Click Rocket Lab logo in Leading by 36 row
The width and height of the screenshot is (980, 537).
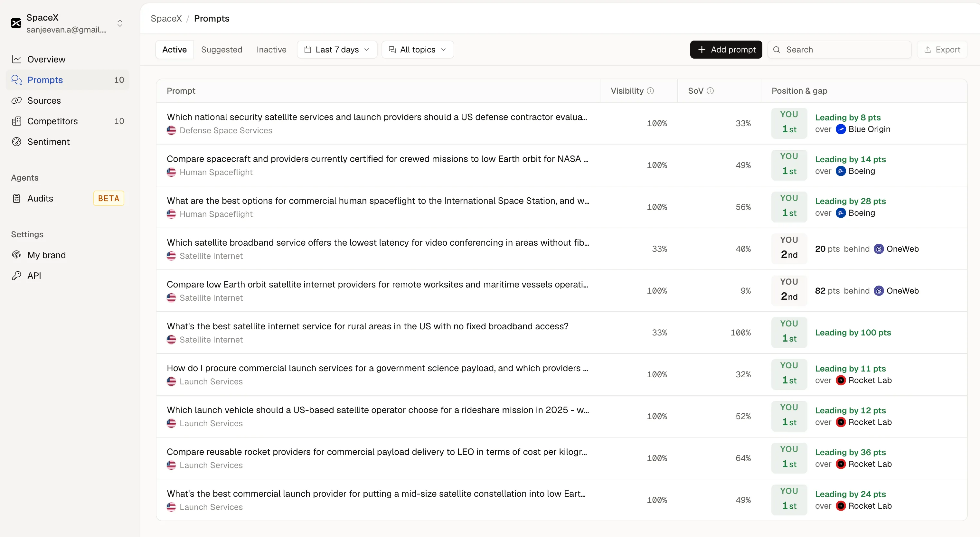(841, 464)
